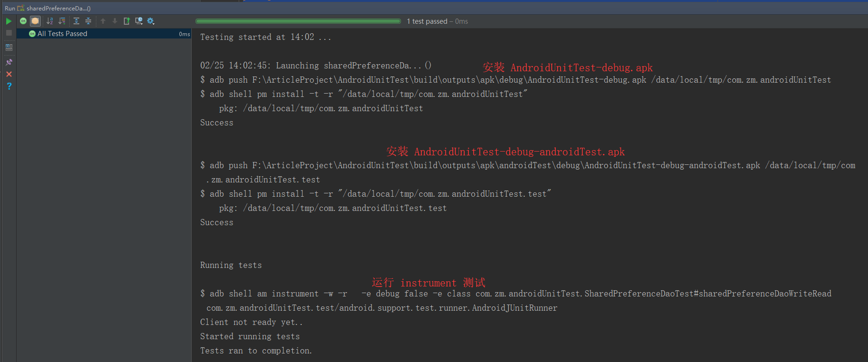Collapse all test tree nodes
Image resolution: width=868 pixels, height=362 pixels.
pyautogui.click(x=88, y=21)
